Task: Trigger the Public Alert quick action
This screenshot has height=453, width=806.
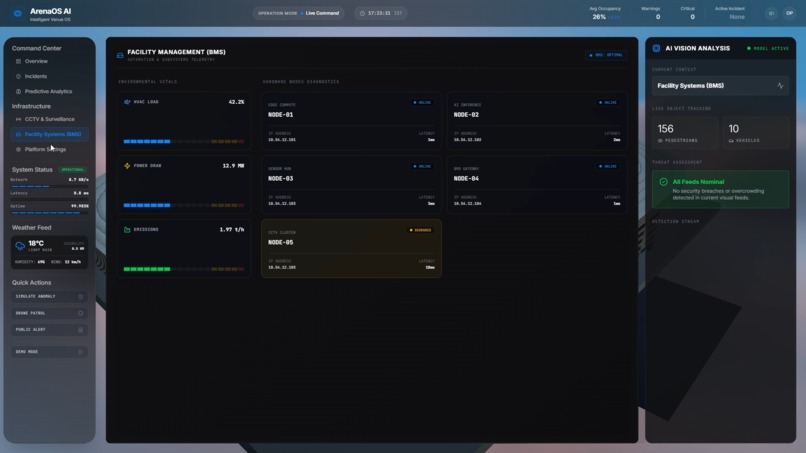Action: click(49, 330)
